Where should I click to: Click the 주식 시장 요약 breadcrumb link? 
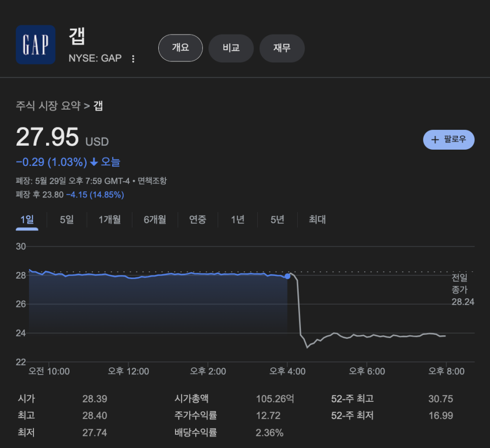(48, 106)
